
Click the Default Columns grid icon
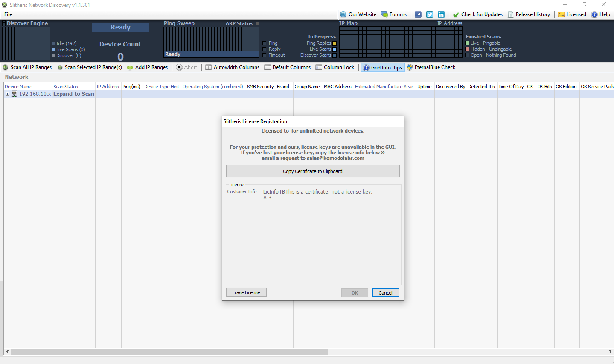(268, 67)
